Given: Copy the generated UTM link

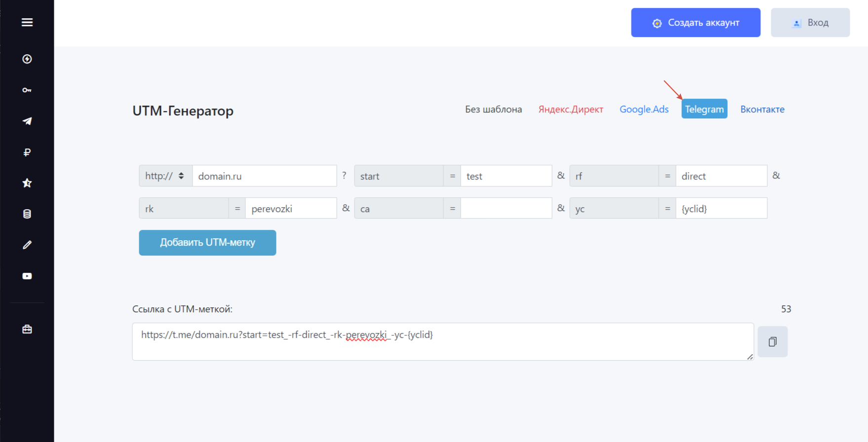Looking at the screenshot, I should tap(773, 341).
